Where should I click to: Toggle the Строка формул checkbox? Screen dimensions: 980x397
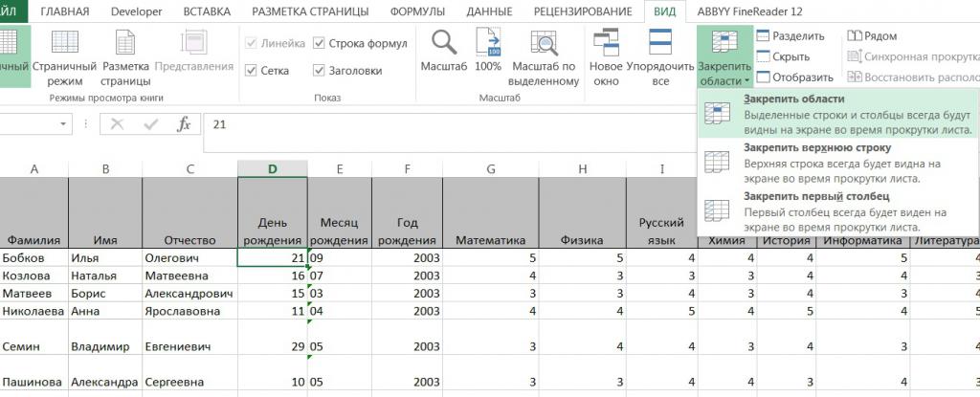click(361, 43)
